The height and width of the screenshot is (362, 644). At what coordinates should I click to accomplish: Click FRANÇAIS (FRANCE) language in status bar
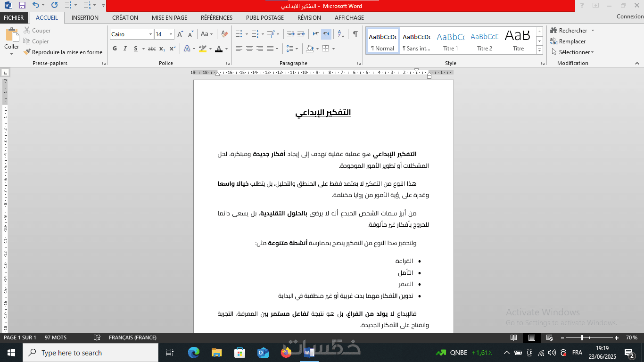pos(132,337)
